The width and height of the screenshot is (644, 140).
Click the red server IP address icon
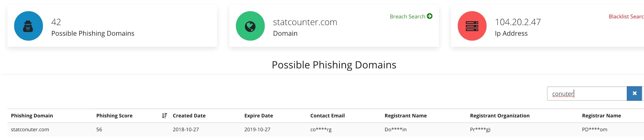[x=472, y=26]
